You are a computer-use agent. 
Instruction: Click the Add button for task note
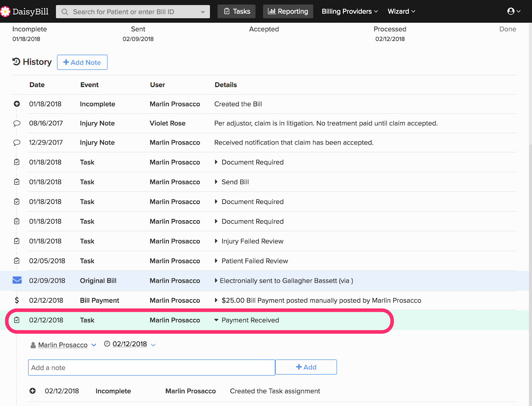click(x=306, y=367)
